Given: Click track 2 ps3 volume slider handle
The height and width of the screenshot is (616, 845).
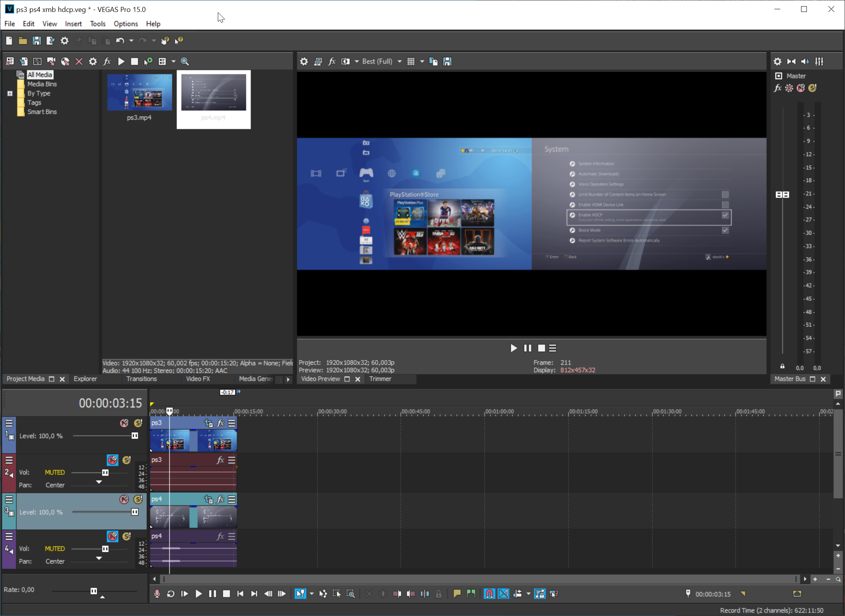Looking at the screenshot, I should pyautogui.click(x=105, y=473).
